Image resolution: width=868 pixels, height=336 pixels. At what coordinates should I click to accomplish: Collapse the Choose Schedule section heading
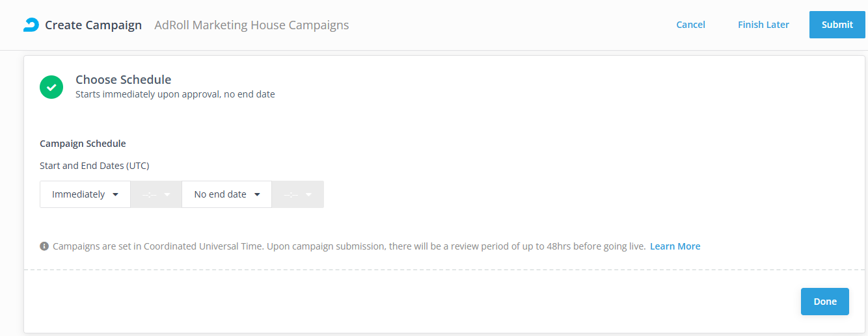(x=123, y=80)
